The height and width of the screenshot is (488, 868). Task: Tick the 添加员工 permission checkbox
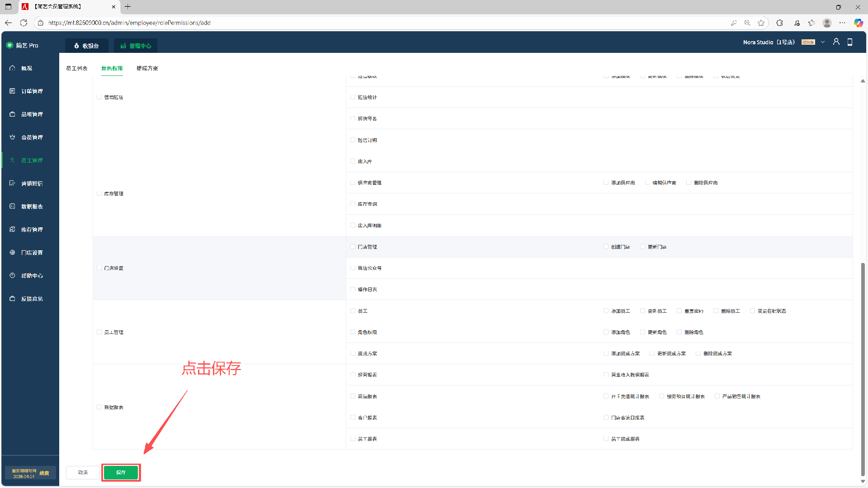(x=606, y=311)
